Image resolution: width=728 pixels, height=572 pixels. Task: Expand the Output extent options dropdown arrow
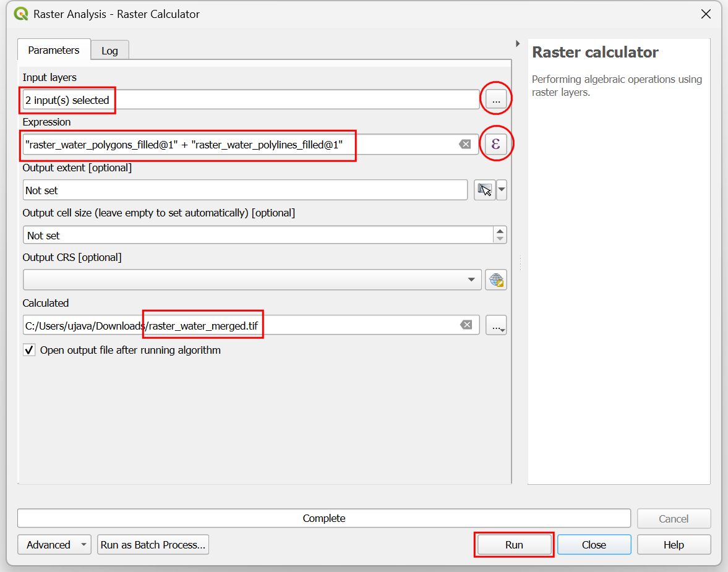pos(502,190)
